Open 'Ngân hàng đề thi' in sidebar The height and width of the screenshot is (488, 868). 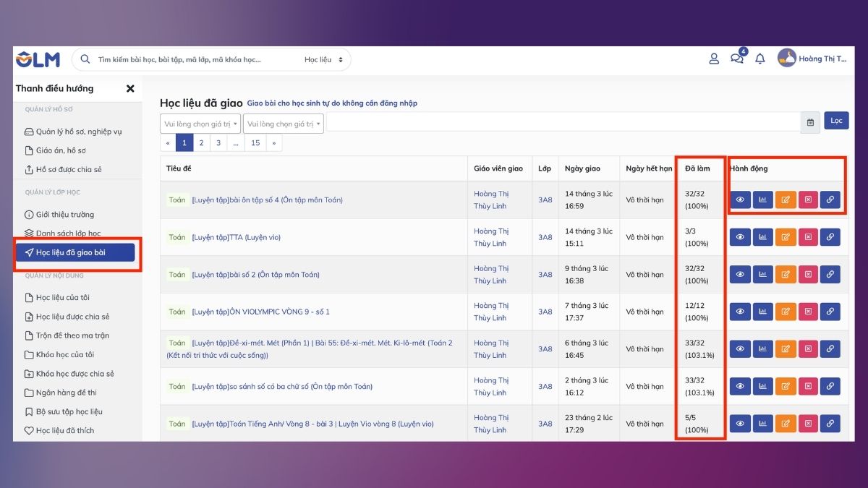tap(61, 393)
